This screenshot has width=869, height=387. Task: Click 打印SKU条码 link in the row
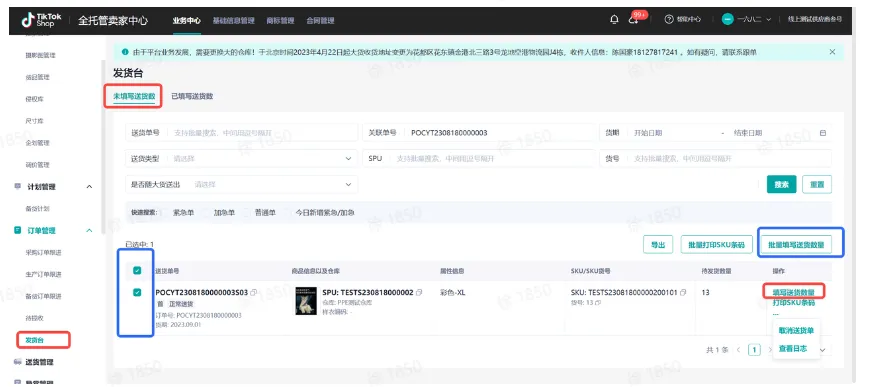[794, 303]
